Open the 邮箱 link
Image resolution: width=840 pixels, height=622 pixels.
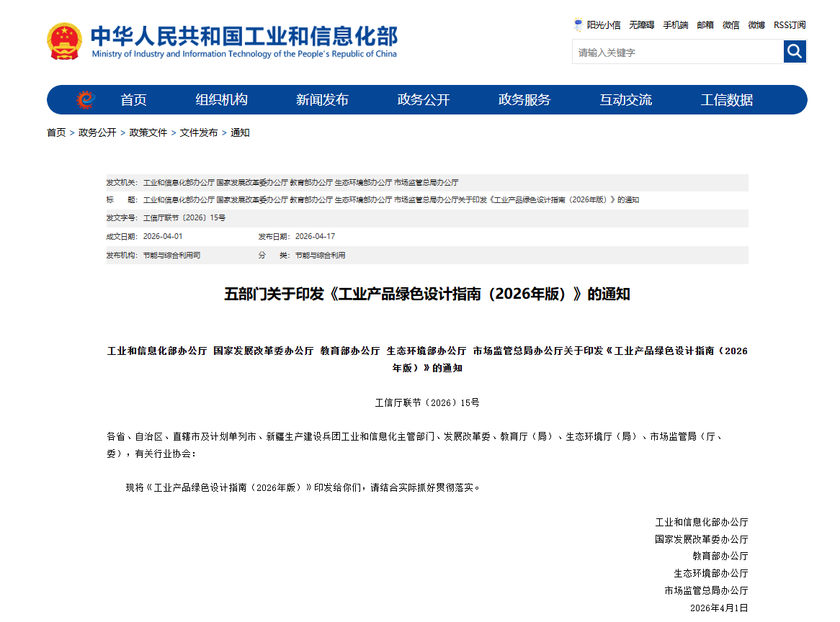[x=705, y=25]
